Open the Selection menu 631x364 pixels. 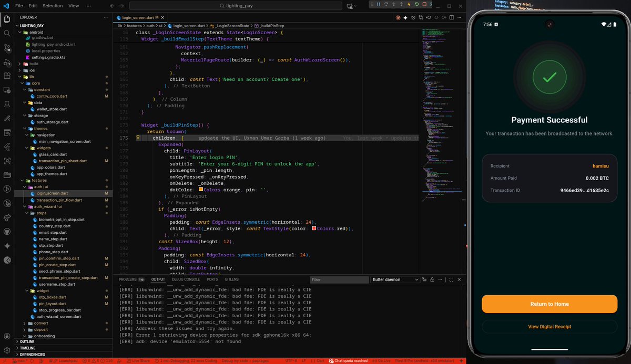coord(53,6)
